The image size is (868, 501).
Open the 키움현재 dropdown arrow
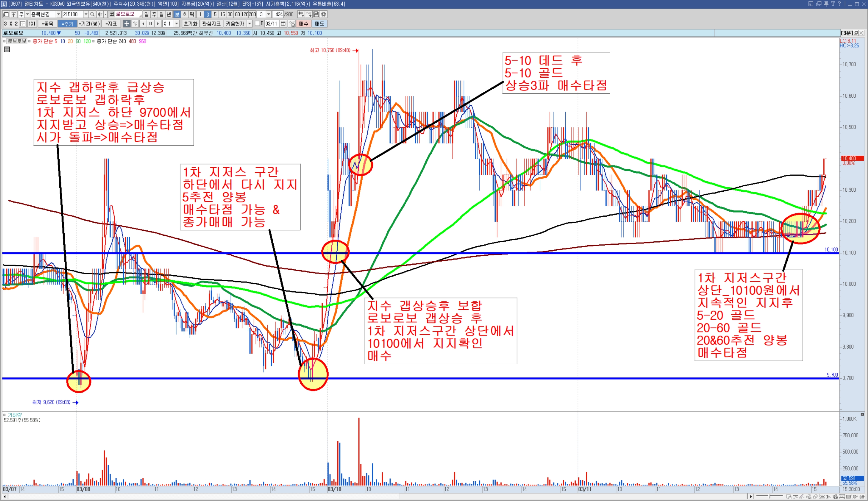(x=250, y=23)
